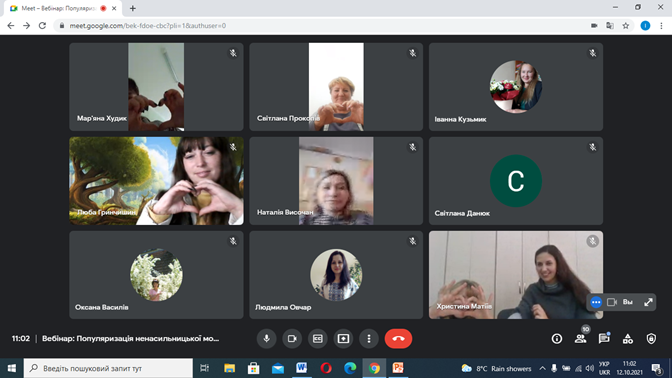Open the chat panel icon
Screen dimensions: 672x378
[x=604, y=339]
